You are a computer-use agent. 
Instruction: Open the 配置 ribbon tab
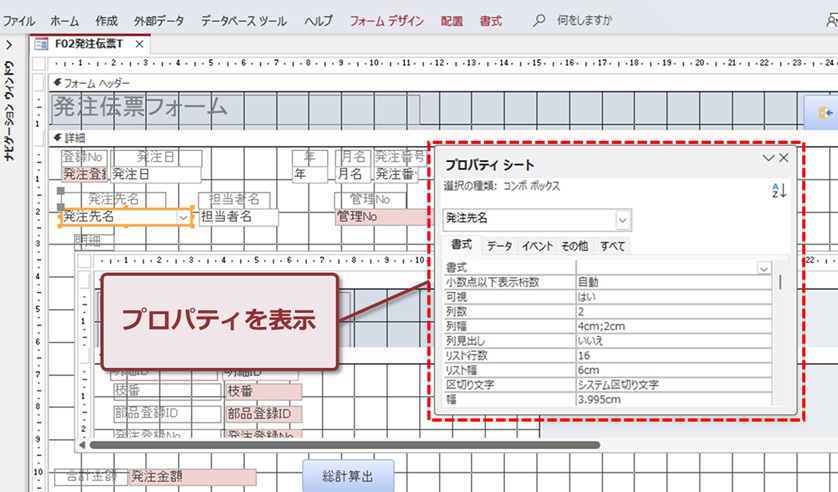coord(452,21)
